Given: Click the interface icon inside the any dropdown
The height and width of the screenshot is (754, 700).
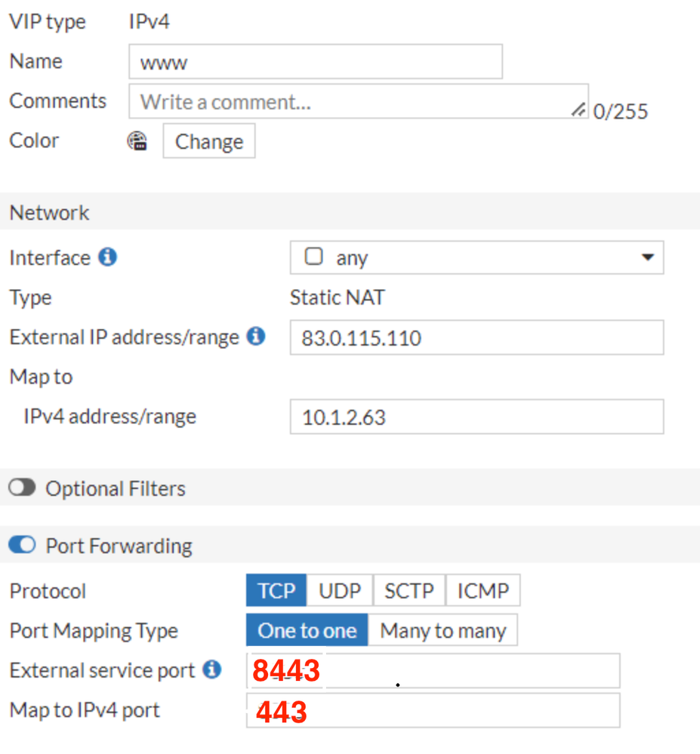Looking at the screenshot, I should pyautogui.click(x=313, y=257).
